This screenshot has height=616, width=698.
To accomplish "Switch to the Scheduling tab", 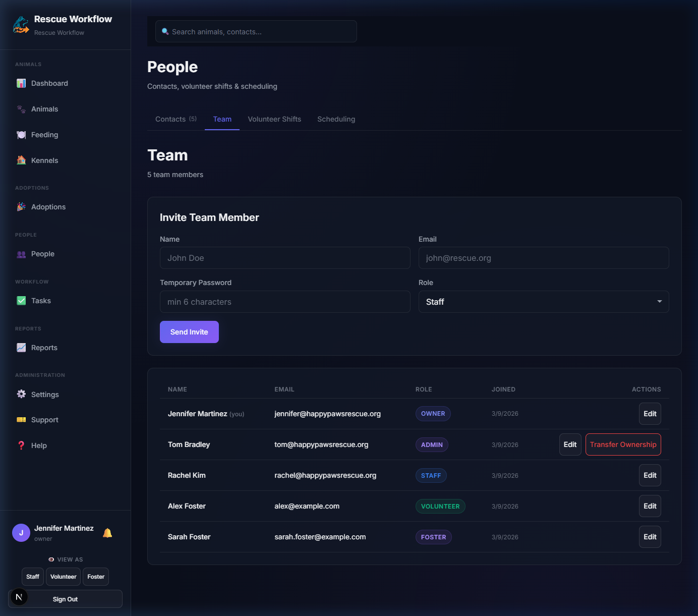I will click(336, 119).
